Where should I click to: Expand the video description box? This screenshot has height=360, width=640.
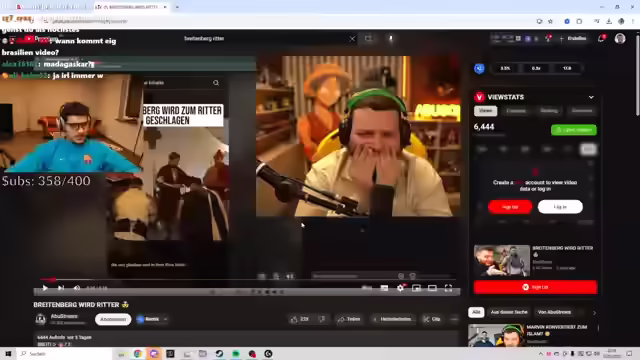pyautogui.click(x=246, y=340)
